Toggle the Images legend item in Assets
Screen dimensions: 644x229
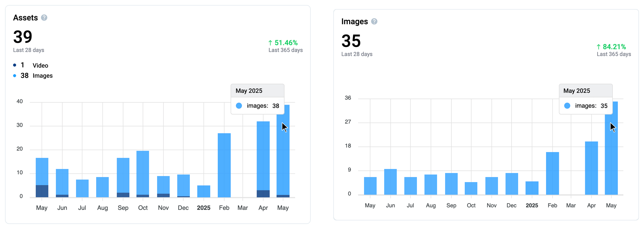click(43, 76)
